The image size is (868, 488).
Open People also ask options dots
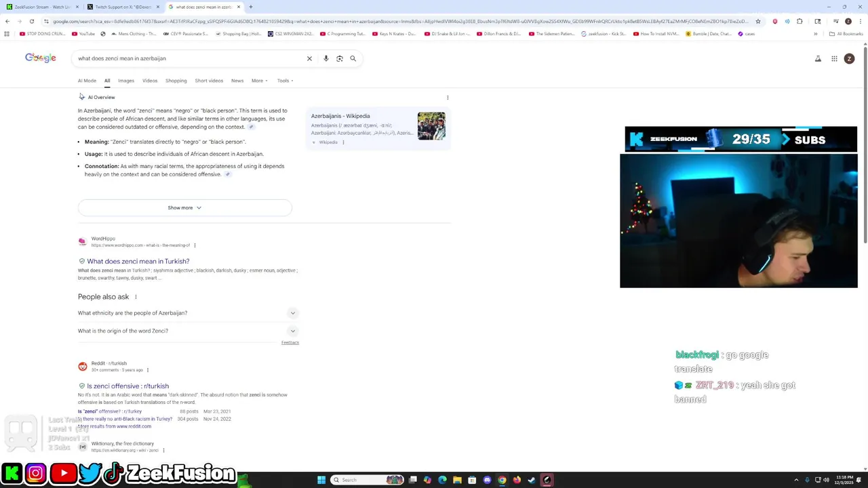coord(136,297)
